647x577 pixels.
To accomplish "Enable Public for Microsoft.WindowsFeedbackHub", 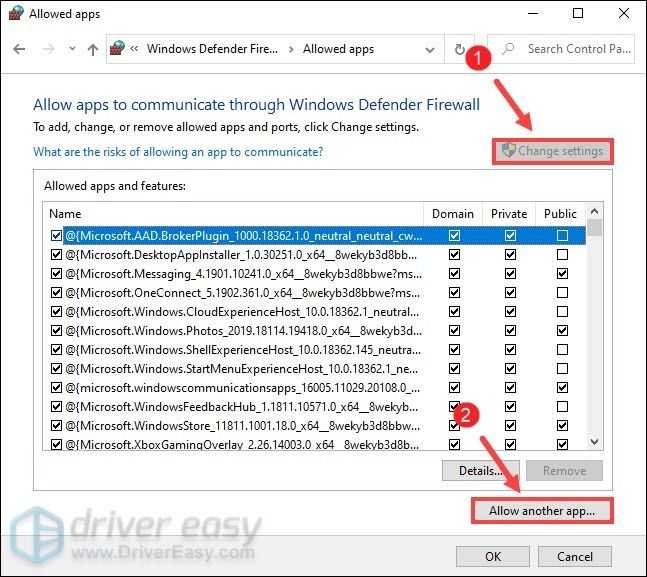I will tap(562, 407).
